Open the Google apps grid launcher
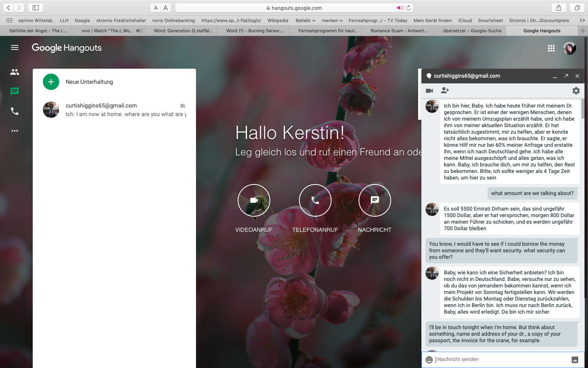The image size is (588, 368). (x=551, y=48)
